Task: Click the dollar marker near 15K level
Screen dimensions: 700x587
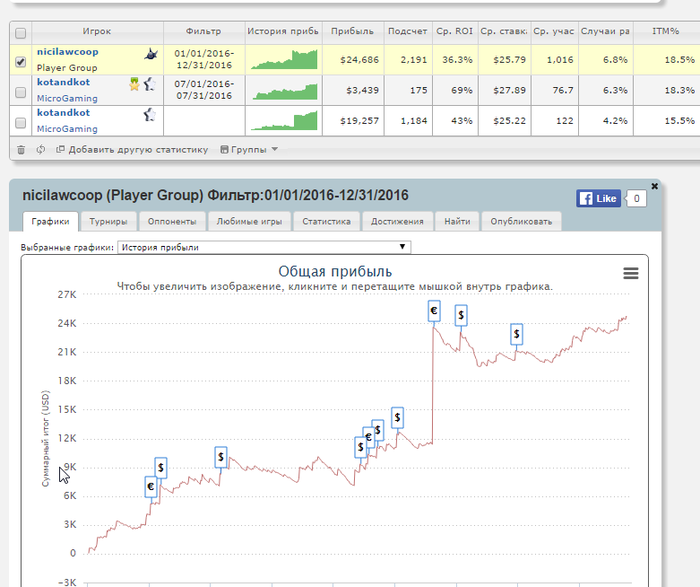Action: pos(397,418)
